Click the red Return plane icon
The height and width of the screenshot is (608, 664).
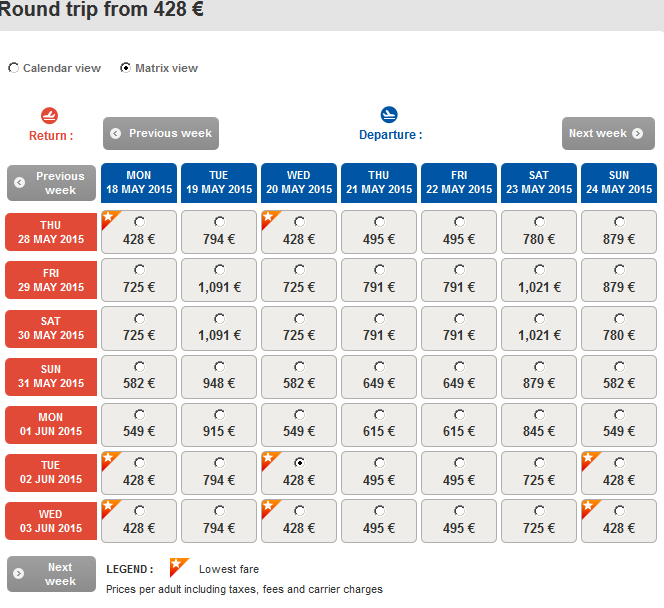pos(50,116)
